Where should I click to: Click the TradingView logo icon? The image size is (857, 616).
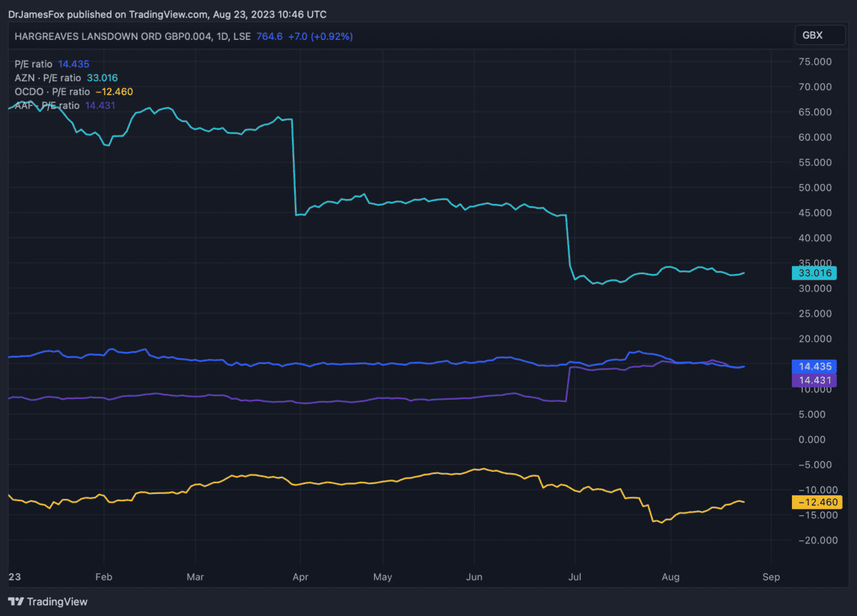coord(16,602)
